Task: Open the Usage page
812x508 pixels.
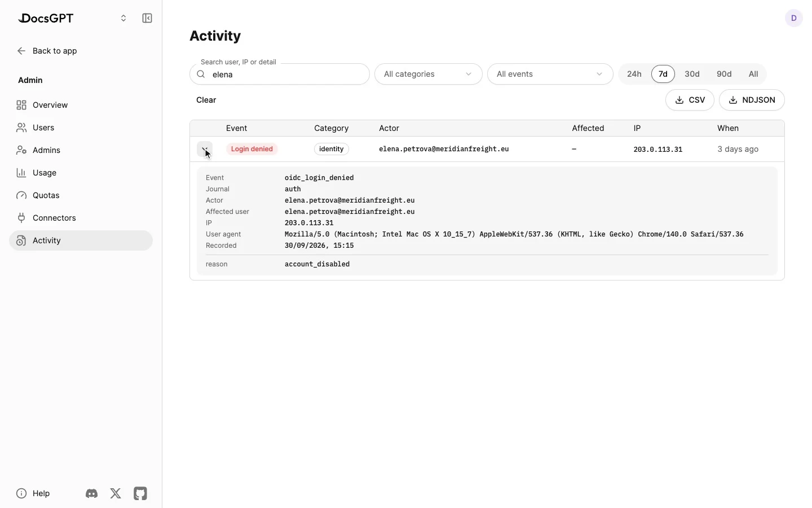Action: click(x=81, y=173)
